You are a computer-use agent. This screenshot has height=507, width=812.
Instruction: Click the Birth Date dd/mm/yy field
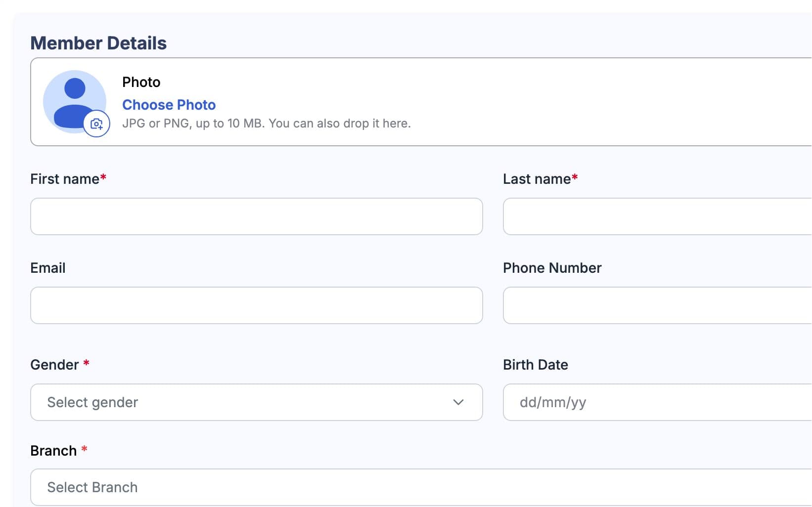tap(657, 402)
